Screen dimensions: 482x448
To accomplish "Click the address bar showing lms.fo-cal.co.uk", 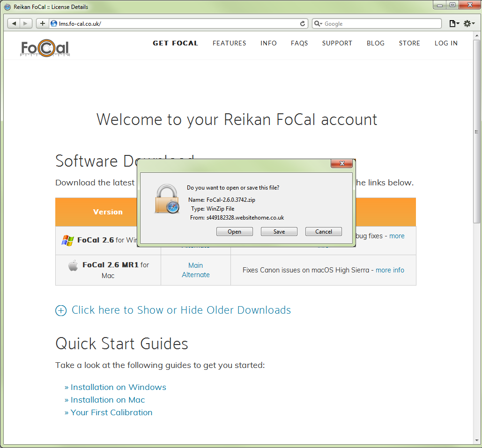I will point(178,23).
